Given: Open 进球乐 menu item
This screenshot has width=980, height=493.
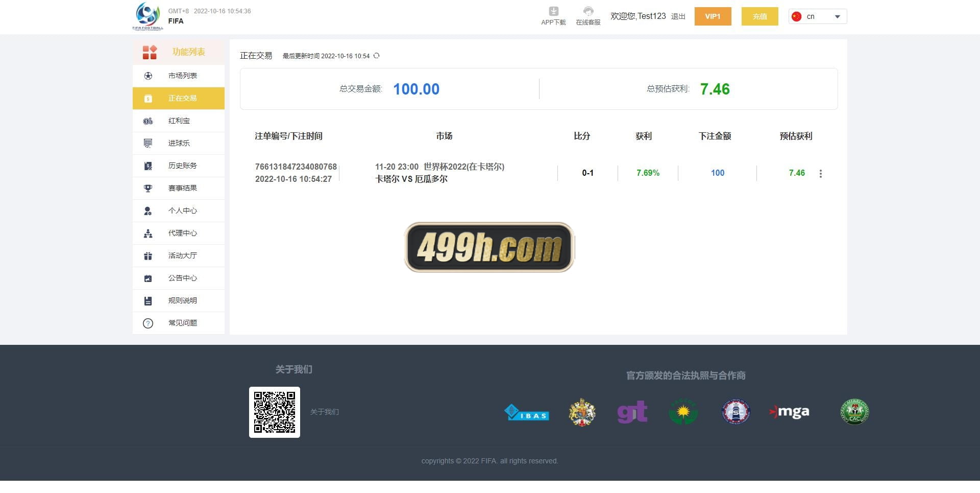Looking at the screenshot, I should 179,143.
